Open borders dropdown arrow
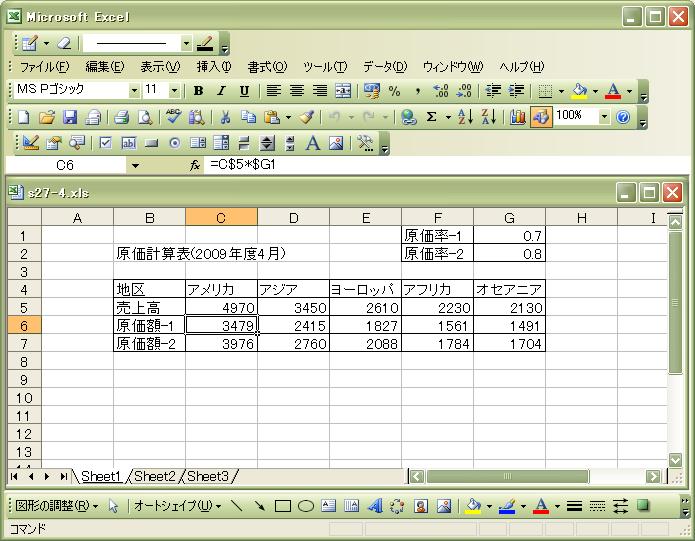 (x=561, y=91)
